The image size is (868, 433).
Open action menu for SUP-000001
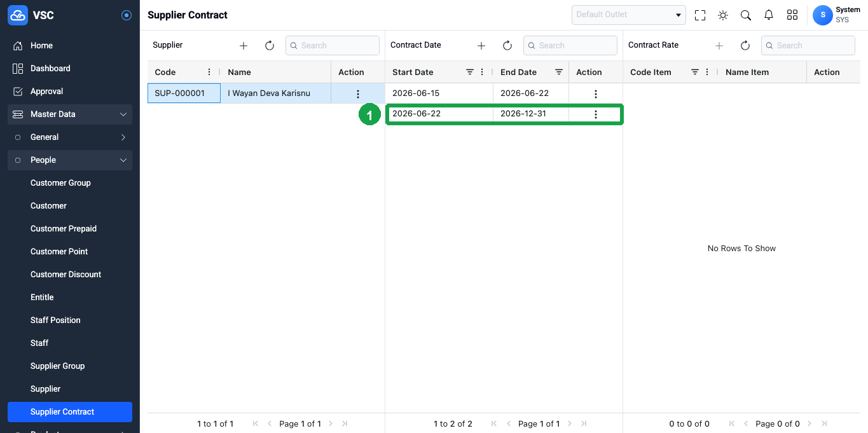point(358,93)
